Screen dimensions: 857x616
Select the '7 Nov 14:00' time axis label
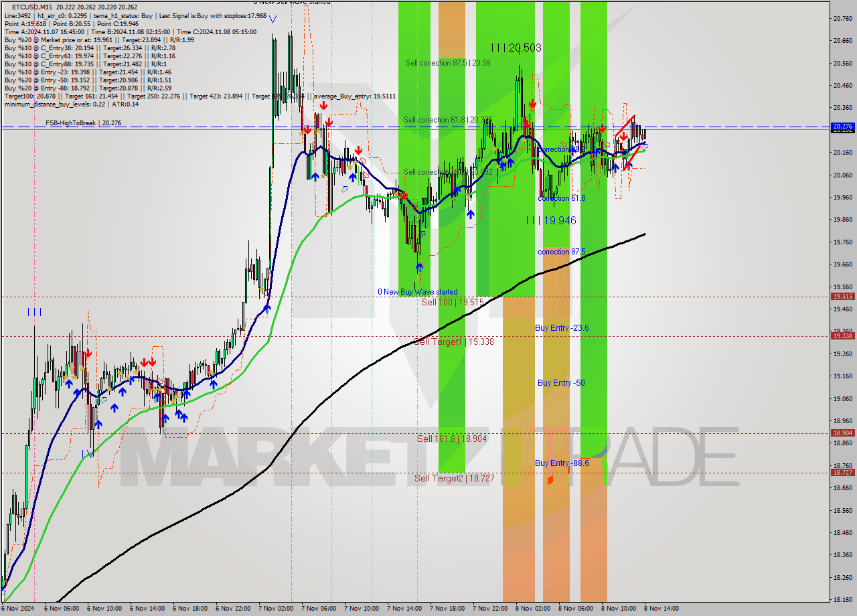403,609
